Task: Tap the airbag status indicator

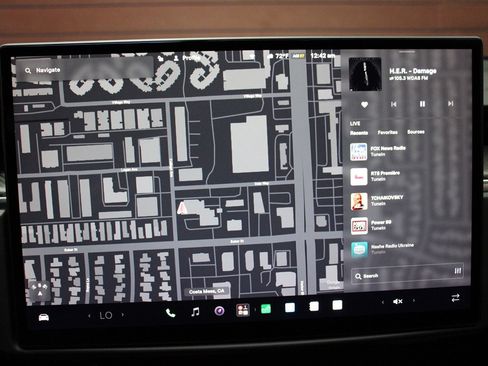Action: [x=298, y=56]
